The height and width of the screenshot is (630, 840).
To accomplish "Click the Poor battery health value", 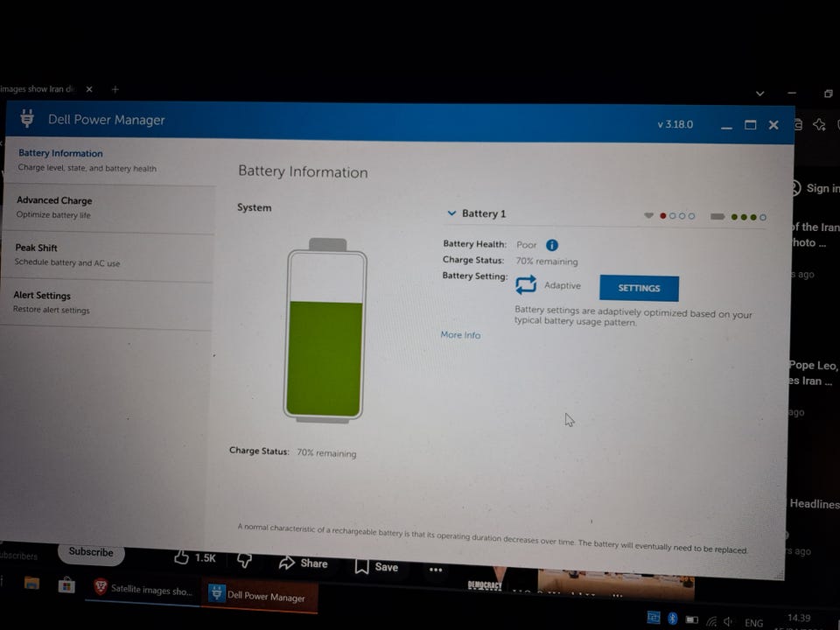I will [527, 245].
